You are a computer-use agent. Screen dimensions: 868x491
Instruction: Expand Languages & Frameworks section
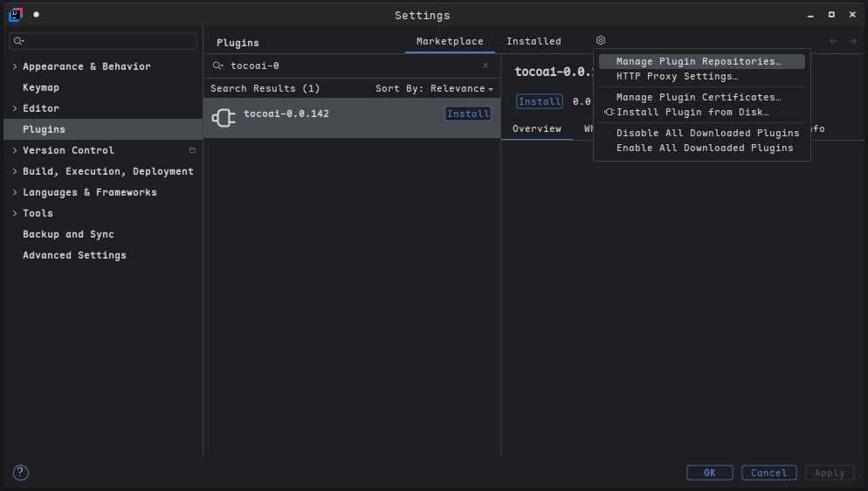(x=15, y=192)
